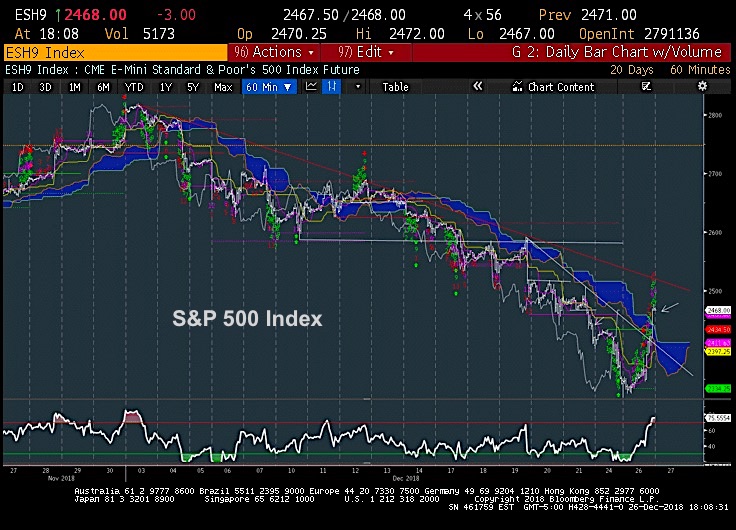Screen dimensions: 736x530
Task: Open the Chart Content panel
Action: pyautogui.click(x=553, y=87)
